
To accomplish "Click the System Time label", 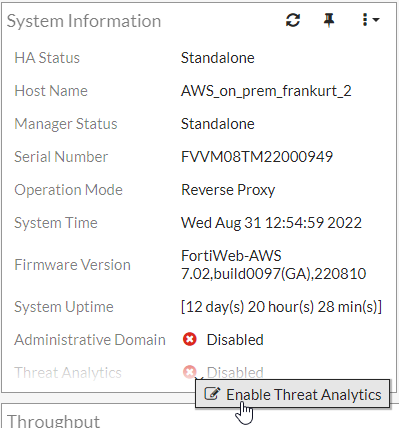I will tap(56, 223).
